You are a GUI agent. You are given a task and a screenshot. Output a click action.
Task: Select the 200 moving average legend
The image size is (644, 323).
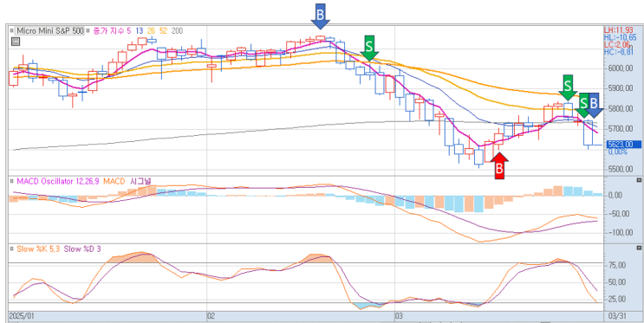tap(177, 31)
